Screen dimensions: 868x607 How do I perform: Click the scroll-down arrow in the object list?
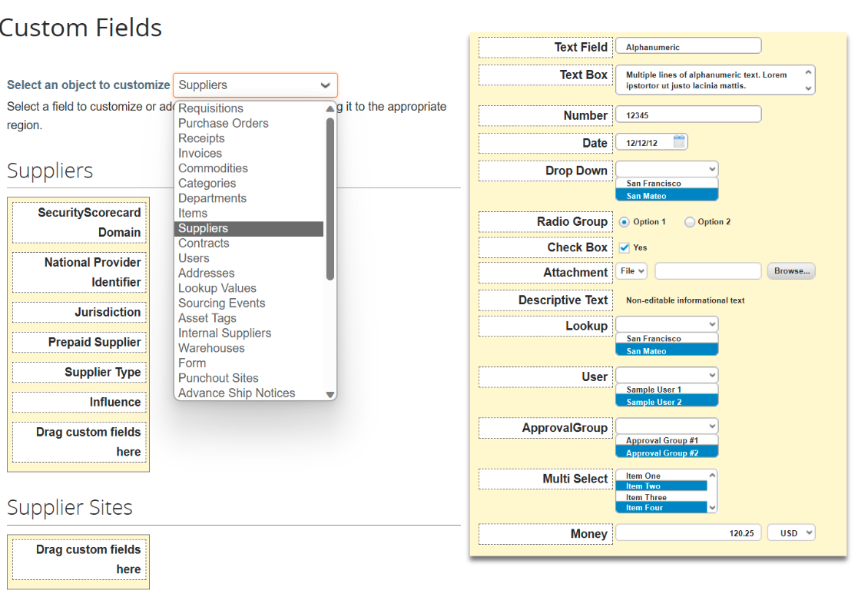click(x=330, y=393)
